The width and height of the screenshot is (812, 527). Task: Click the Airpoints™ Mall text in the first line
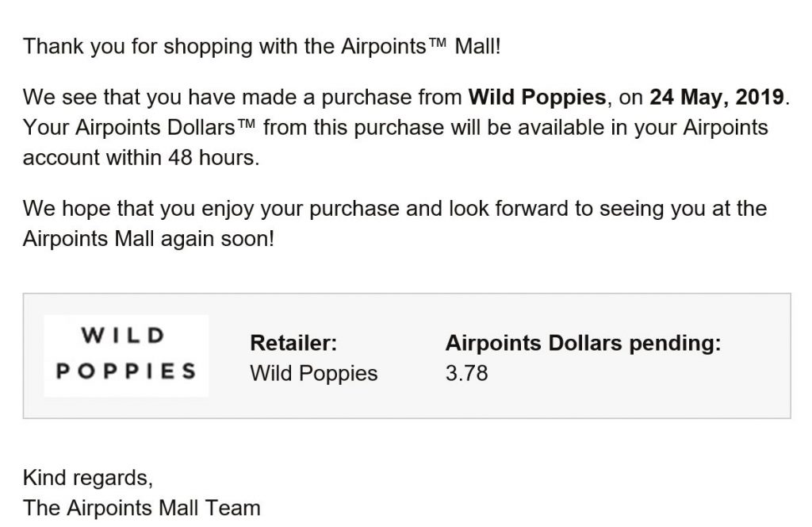tap(420, 46)
